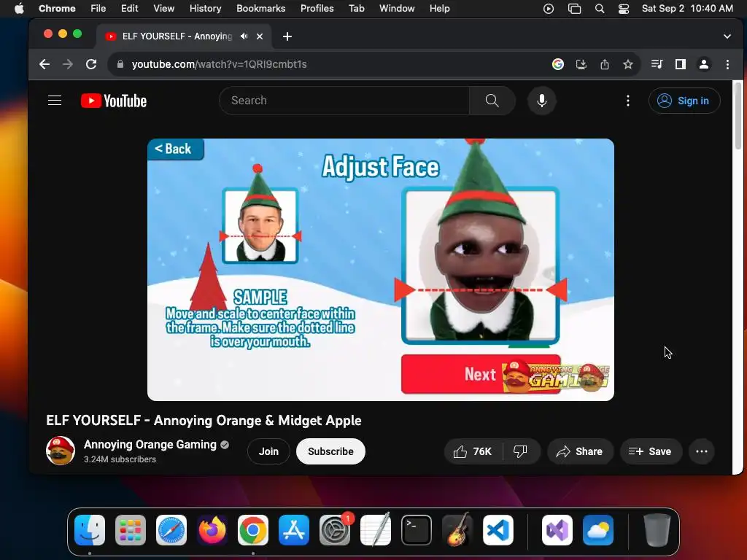Open the History menu
The width and height of the screenshot is (747, 560).
coord(205,8)
